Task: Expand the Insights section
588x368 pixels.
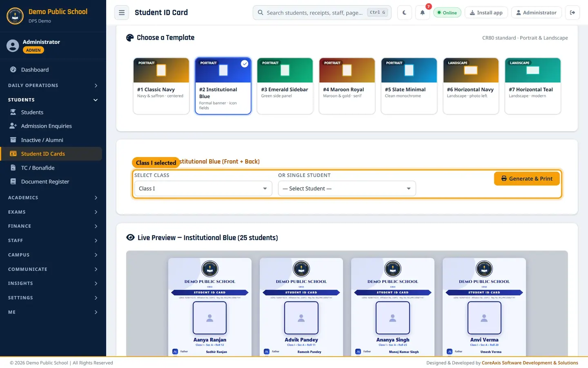Action: (53, 283)
